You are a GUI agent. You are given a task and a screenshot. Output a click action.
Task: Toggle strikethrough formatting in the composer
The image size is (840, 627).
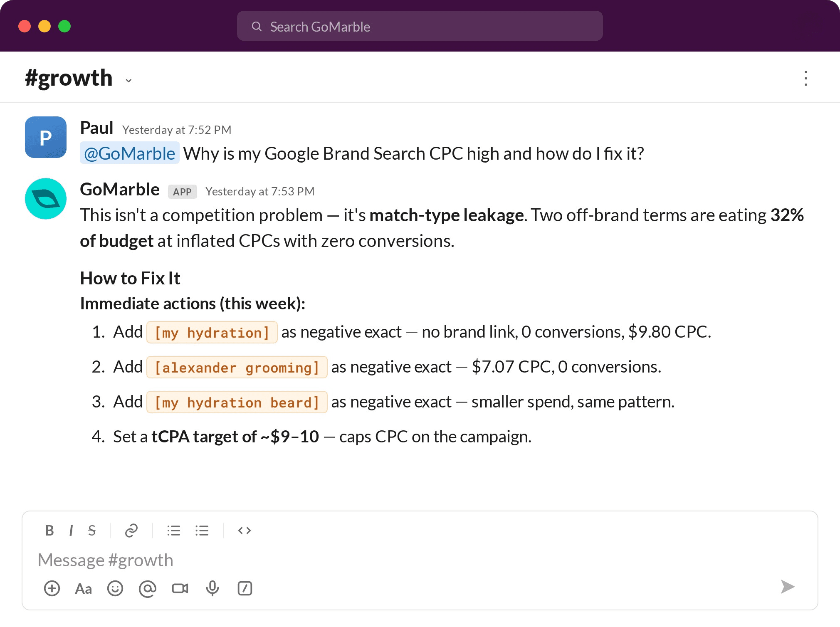[x=92, y=531]
